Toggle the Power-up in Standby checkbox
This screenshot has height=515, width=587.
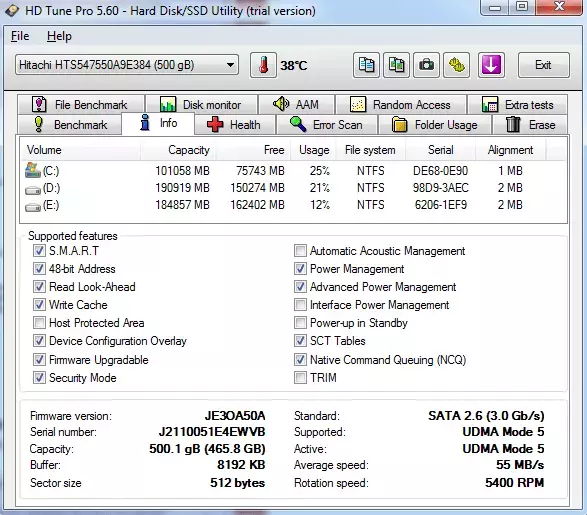tap(300, 322)
